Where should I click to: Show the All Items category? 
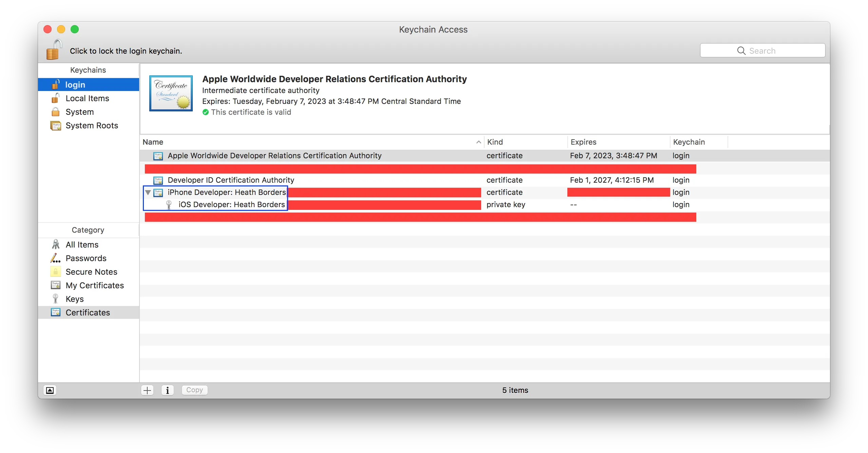click(x=82, y=245)
